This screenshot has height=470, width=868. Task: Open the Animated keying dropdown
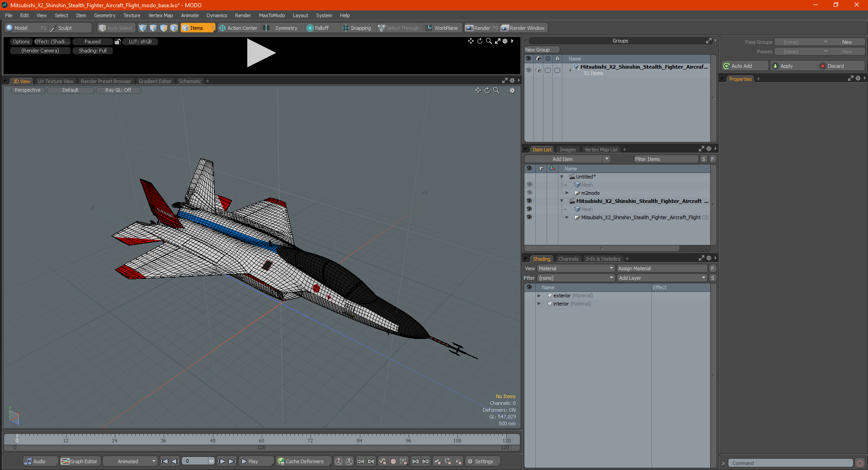click(x=130, y=461)
